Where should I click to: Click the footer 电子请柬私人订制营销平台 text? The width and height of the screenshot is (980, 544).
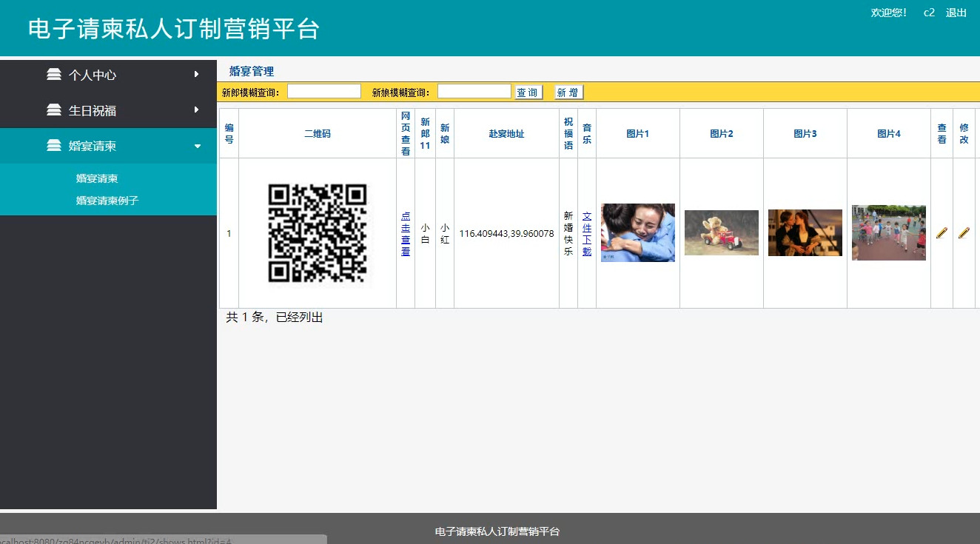pyautogui.click(x=497, y=531)
